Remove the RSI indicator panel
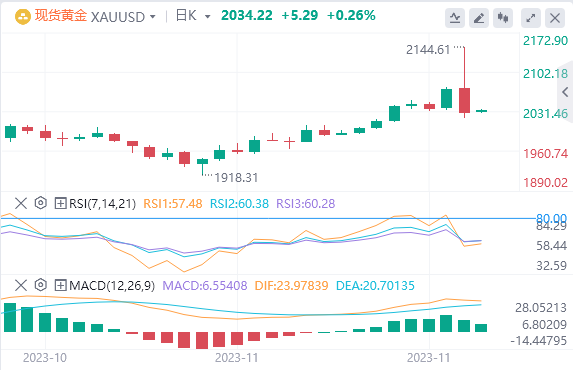 [21, 203]
